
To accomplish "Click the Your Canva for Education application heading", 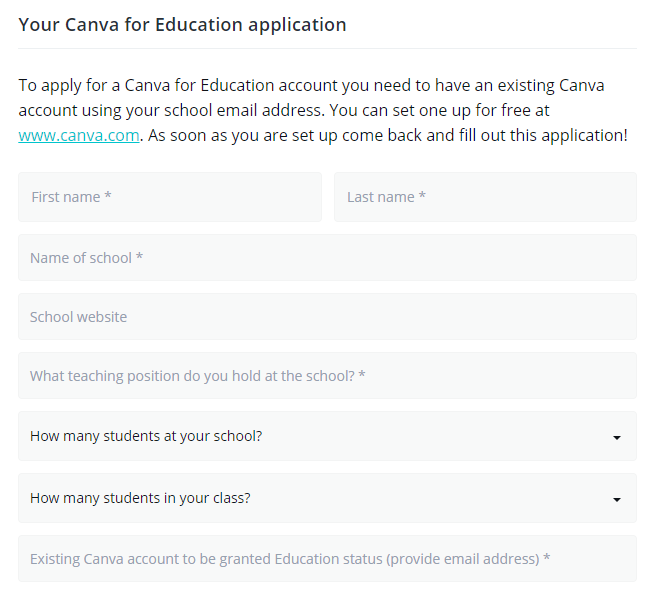I will (x=182, y=25).
